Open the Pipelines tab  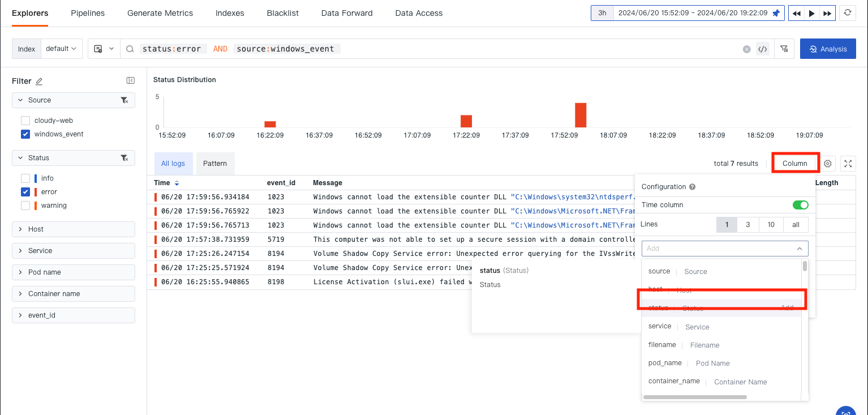[88, 13]
